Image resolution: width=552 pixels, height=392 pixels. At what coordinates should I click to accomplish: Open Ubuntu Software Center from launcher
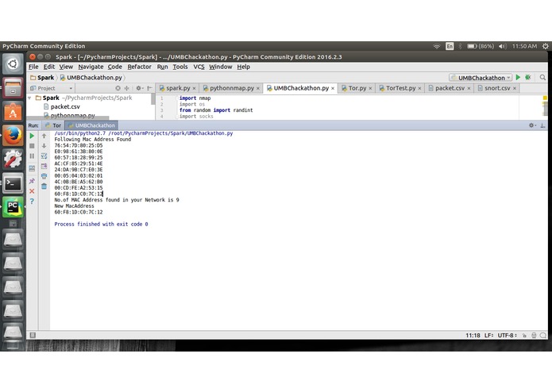[13, 111]
